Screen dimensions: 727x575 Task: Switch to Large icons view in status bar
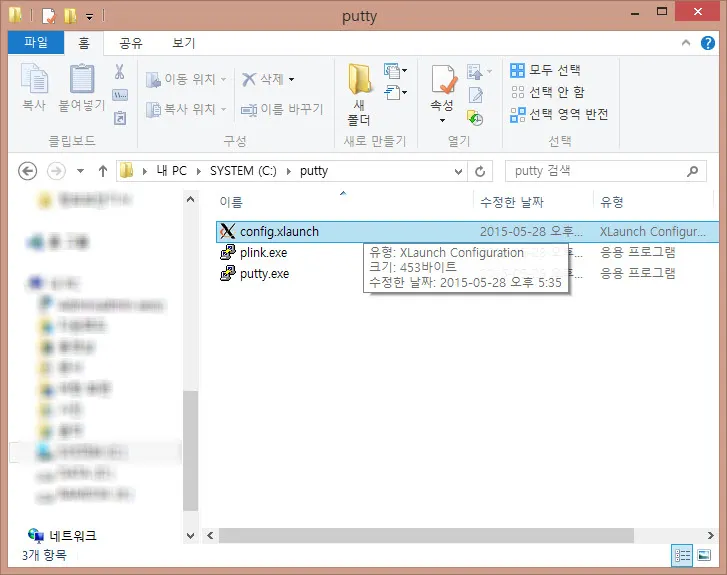click(x=704, y=555)
